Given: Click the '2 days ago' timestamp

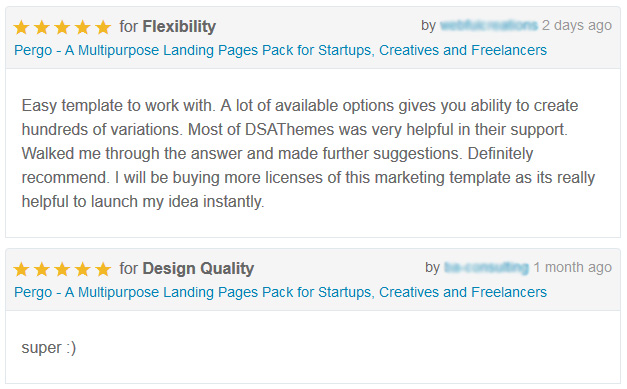Looking at the screenshot, I should pos(577,26).
